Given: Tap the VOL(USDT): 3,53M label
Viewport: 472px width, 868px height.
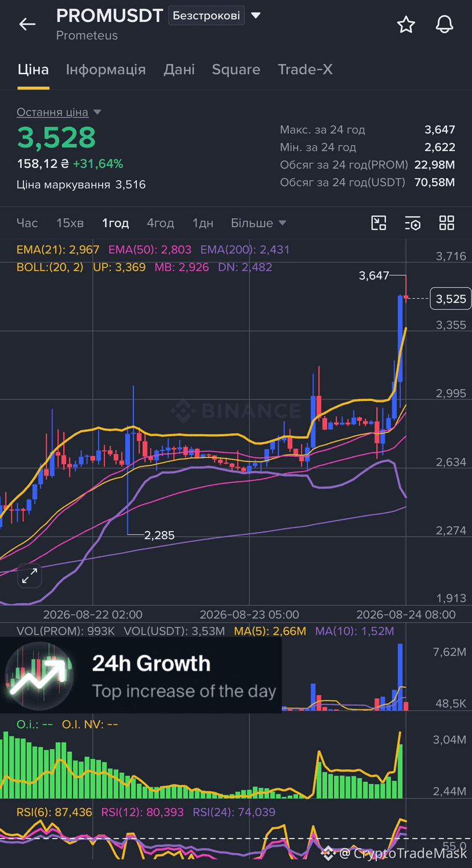Looking at the screenshot, I should click(x=174, y=631).
